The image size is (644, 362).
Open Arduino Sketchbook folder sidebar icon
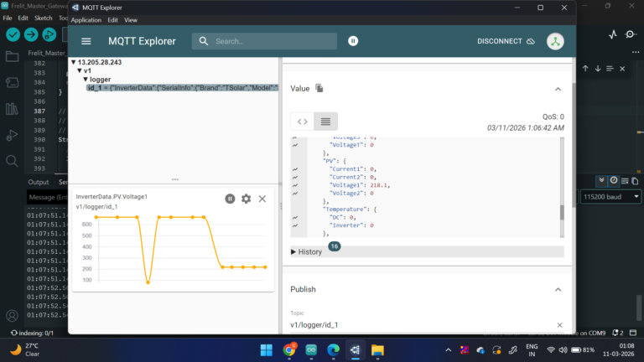click(12, 56)
